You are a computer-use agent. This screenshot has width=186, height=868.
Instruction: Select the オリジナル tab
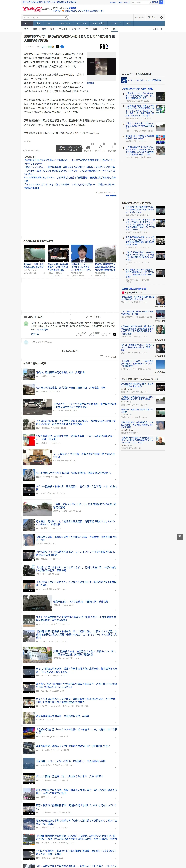pos(81,24)
